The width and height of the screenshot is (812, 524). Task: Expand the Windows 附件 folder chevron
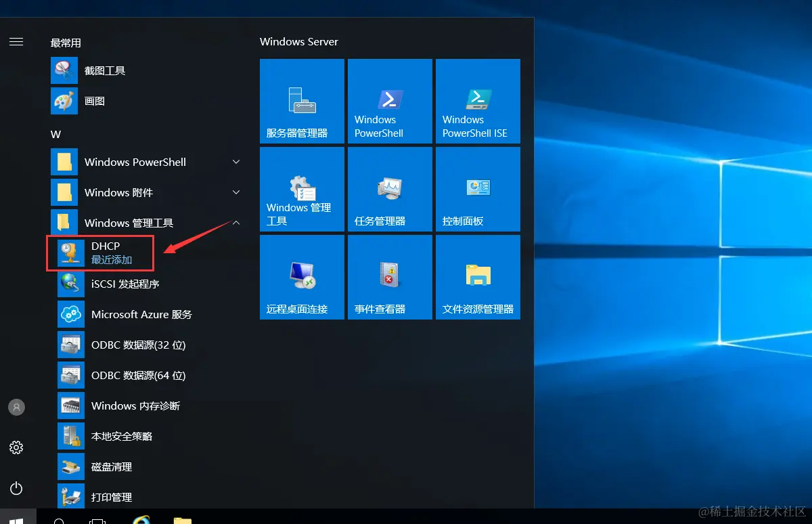(236, 192)
